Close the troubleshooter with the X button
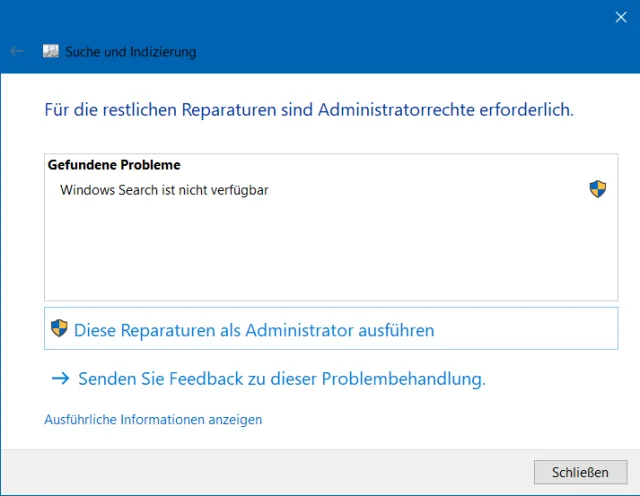Viewport: 640px width, 496px height. click(620, 16)
